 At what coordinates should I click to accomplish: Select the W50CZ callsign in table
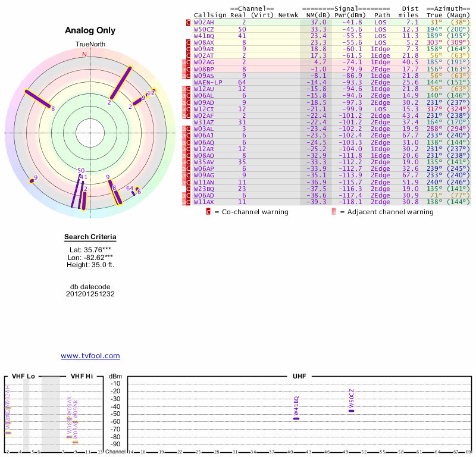pyautogui.click(x=204, y=29)
